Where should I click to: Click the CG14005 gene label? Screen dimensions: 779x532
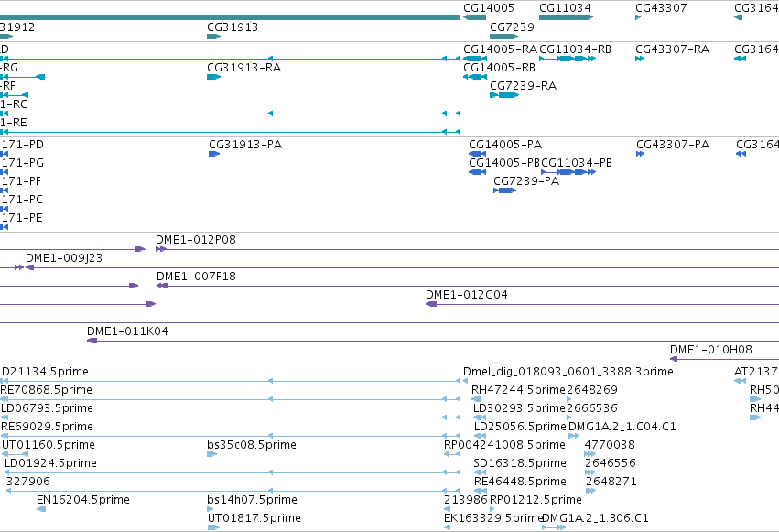pos(489,8)
